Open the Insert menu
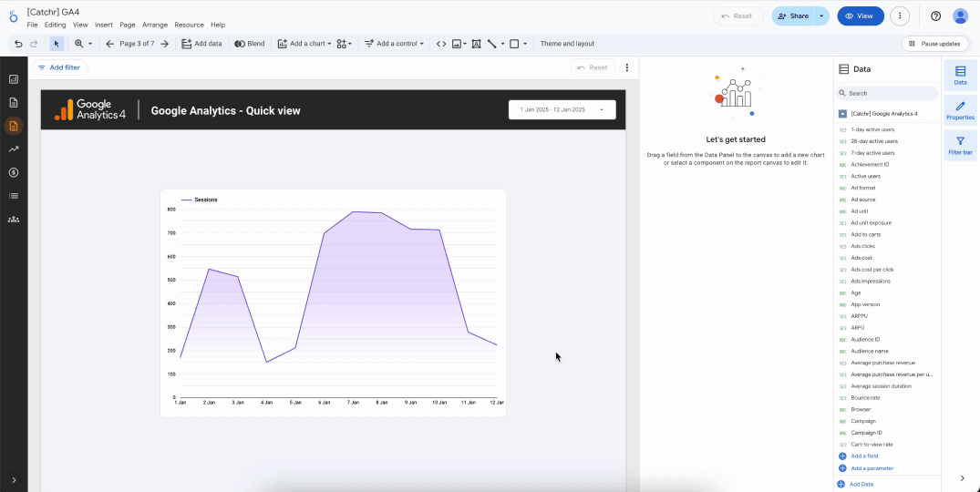The image size is (980, 492). coord(104,25)
